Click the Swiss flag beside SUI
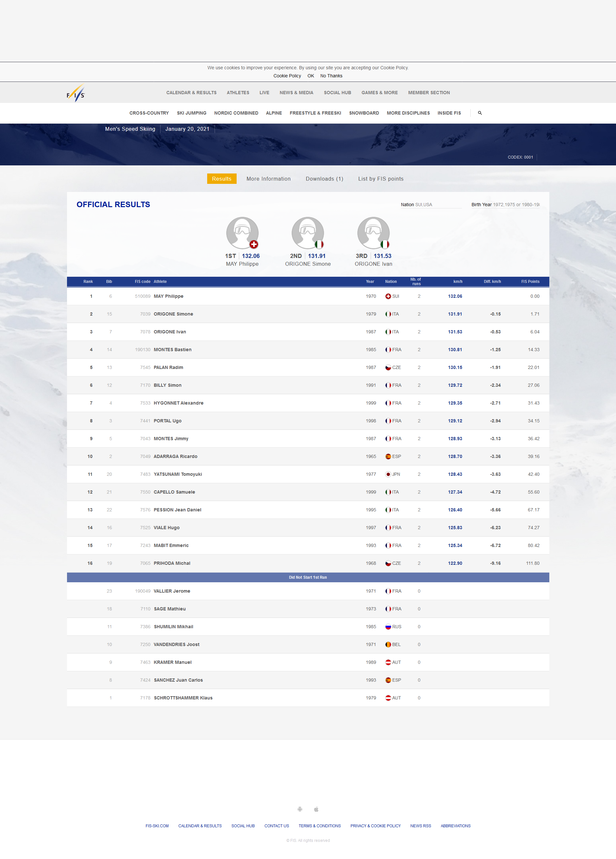The image size is (616, 859). pos(388,296)
